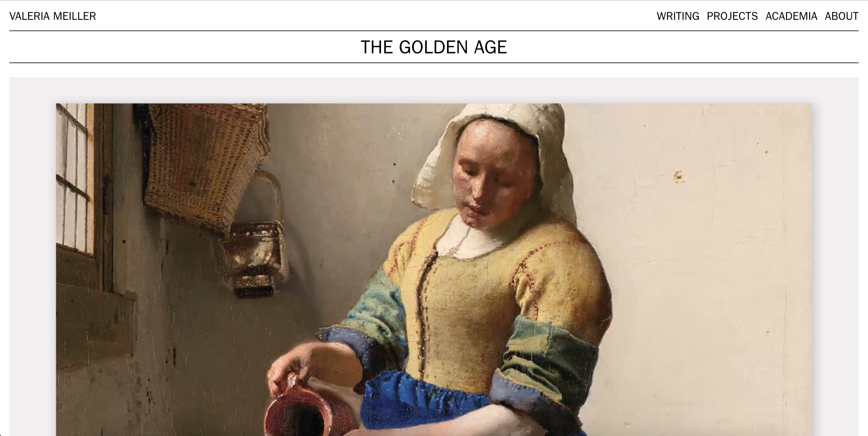This screenshot has height=436, width=868.
Task: Click the gray margin right of the painting
Action: point(835,256)
